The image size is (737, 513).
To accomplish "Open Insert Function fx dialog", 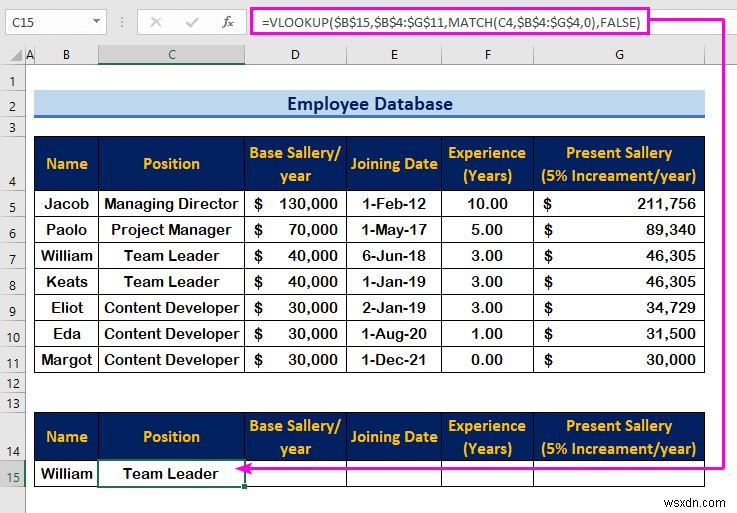I will pyautogui.click(x=227, y=22).
